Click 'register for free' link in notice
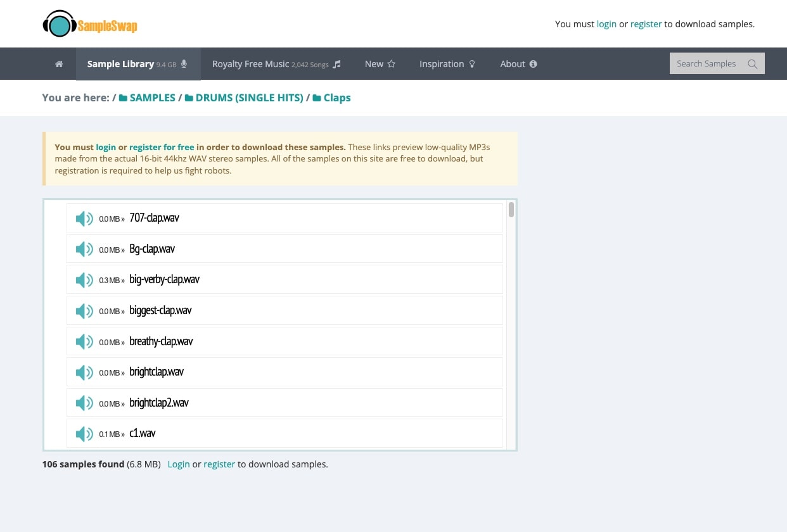Image resolution: width=787 pixels, height=532 pixels. point(162,147)
